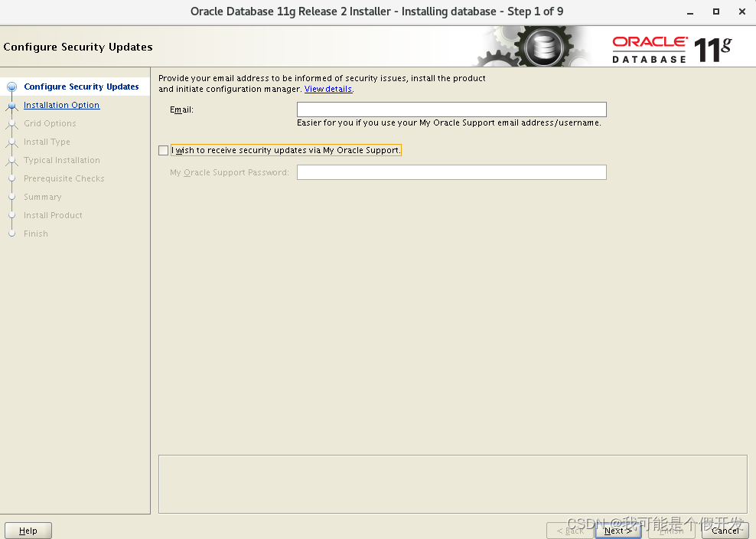Close the installer window
Image resolution: width=756 pixels, height=539 pixels.
pos(742,11)
